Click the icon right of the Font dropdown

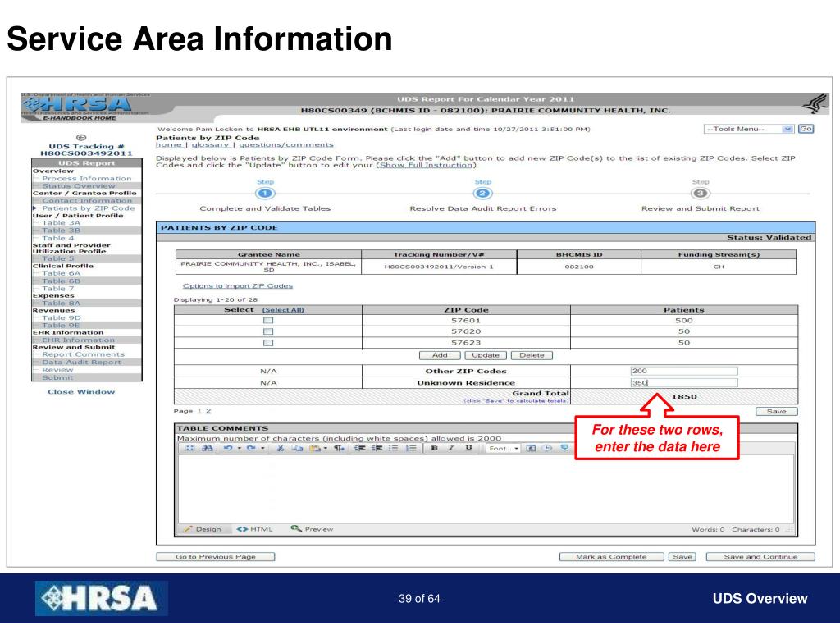click(531, 449)
